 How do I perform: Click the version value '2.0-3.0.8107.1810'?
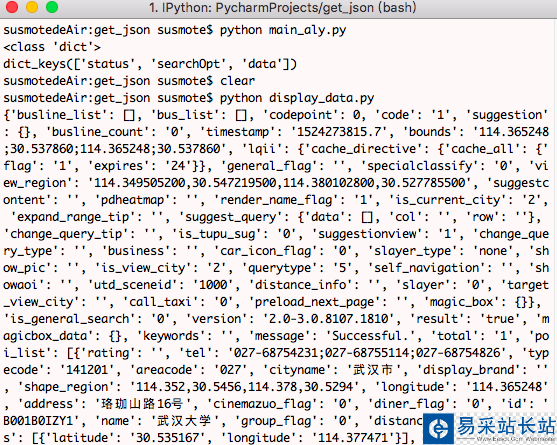coord(328,319)
